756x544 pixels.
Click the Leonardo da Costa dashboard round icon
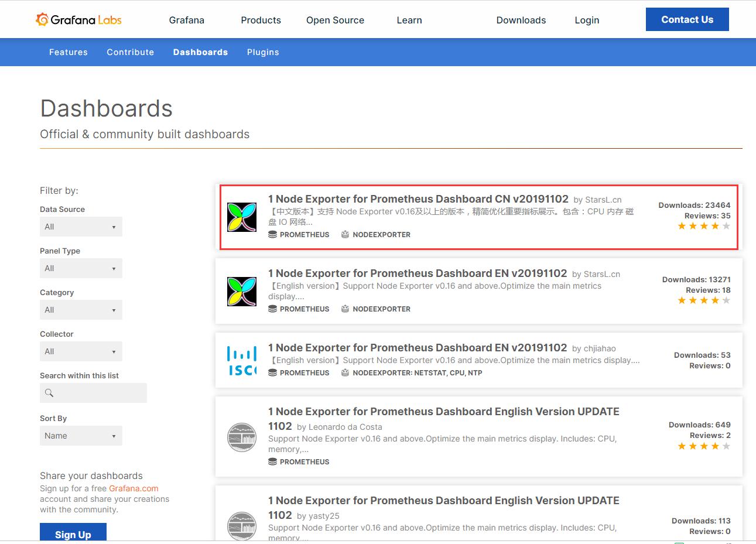(242, 437)
